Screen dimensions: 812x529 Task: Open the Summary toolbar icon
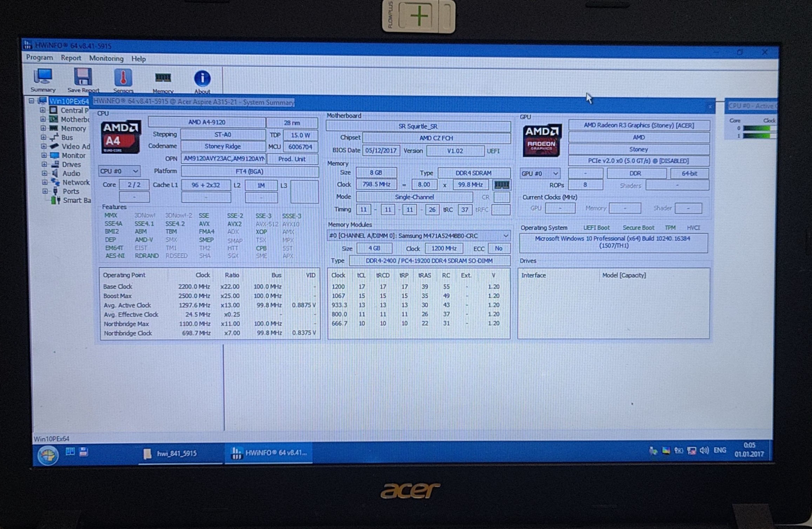pyautogui.click(x=43, y=76)
